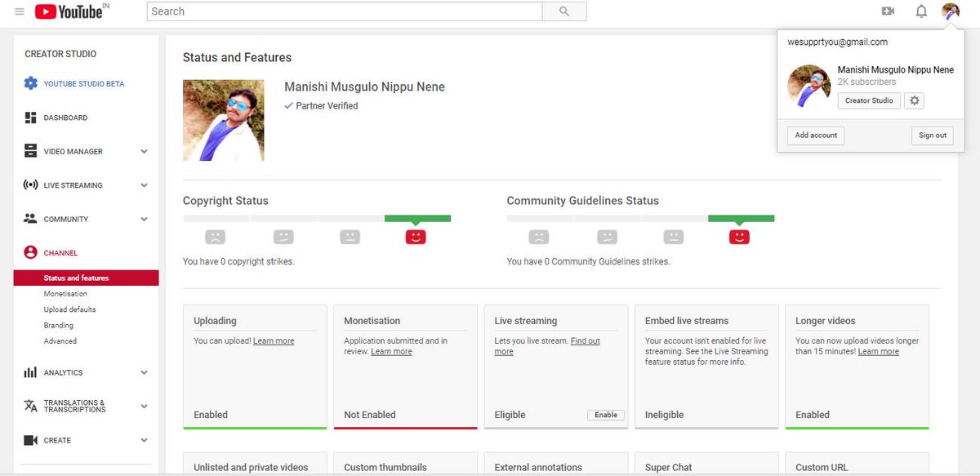Click the red smiley under Copyright Status
This screenshot has height=476, width=980.
click(416, 237)
